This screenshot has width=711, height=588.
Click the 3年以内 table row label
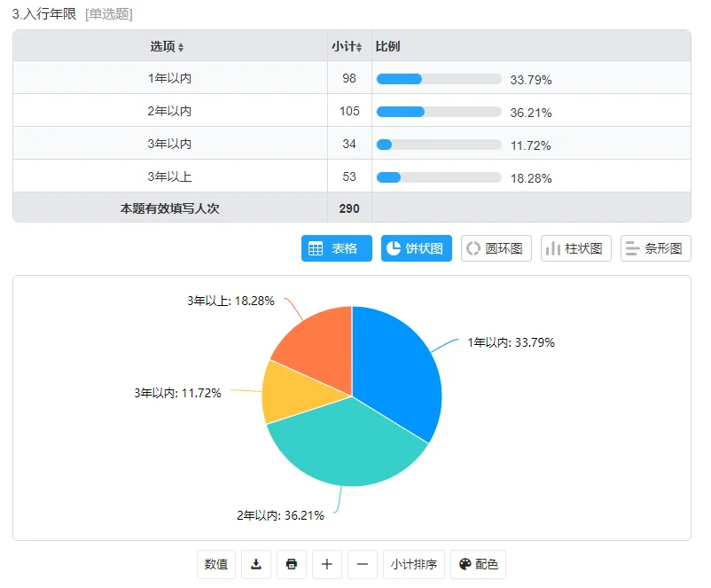[169, 144]
